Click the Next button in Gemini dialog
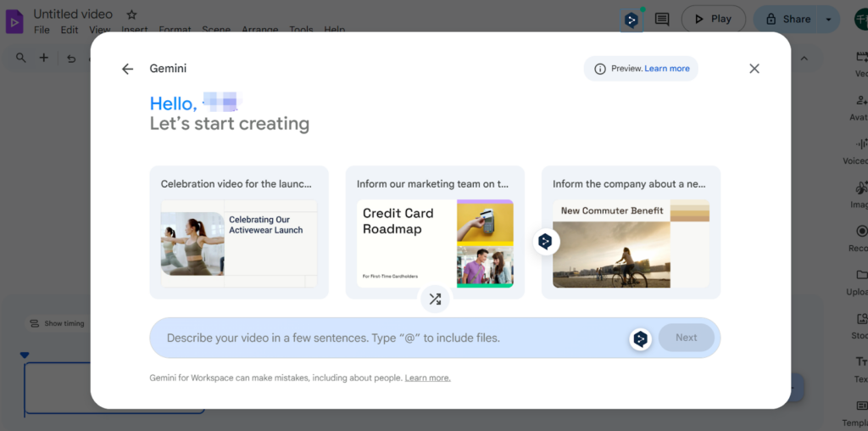The width and height of the screenshot is (868, 431). (x=686, y=338)
